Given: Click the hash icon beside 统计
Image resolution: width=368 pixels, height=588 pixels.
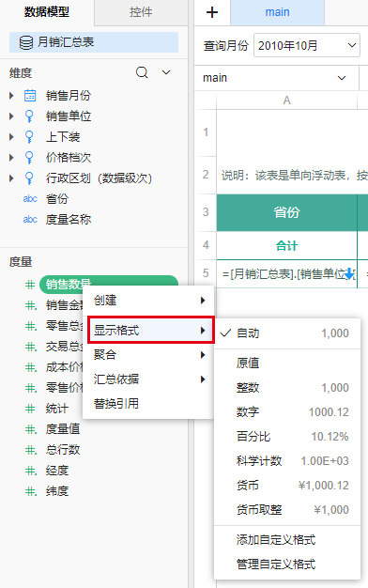Looking at the screenshot, I should [30, 409].
